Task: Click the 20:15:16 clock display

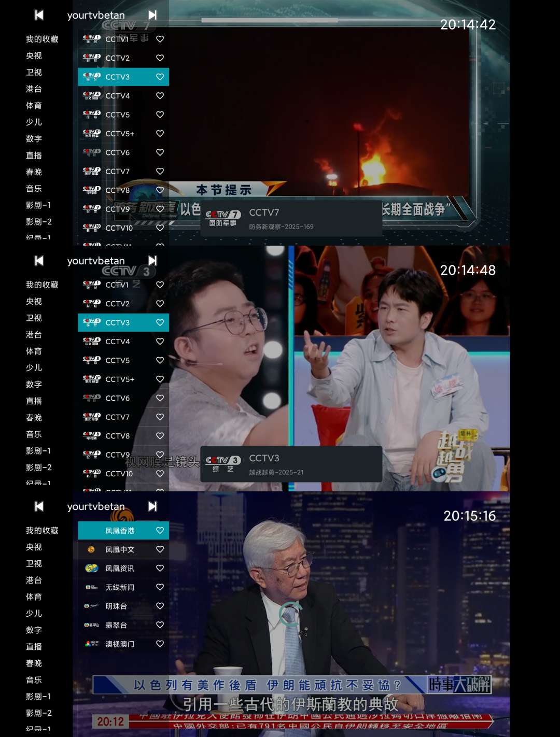Action: pyautogui.click(x=470, y=516)
